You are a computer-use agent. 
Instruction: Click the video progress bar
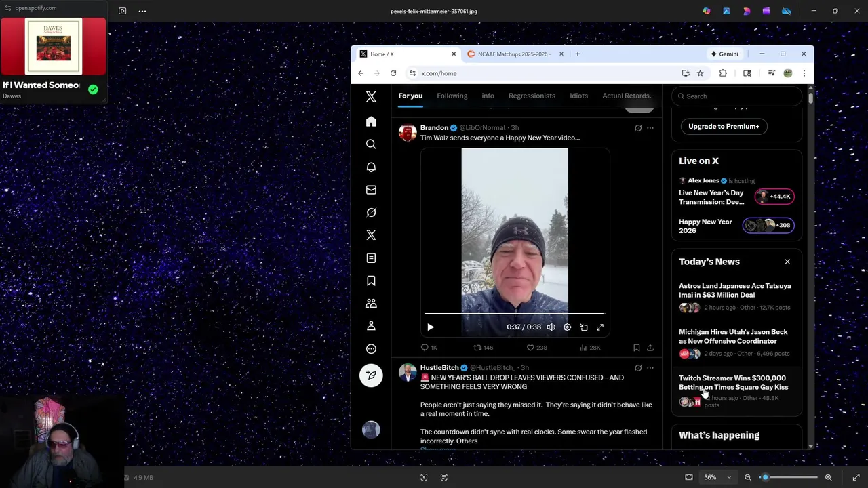[x=514, y=314]
